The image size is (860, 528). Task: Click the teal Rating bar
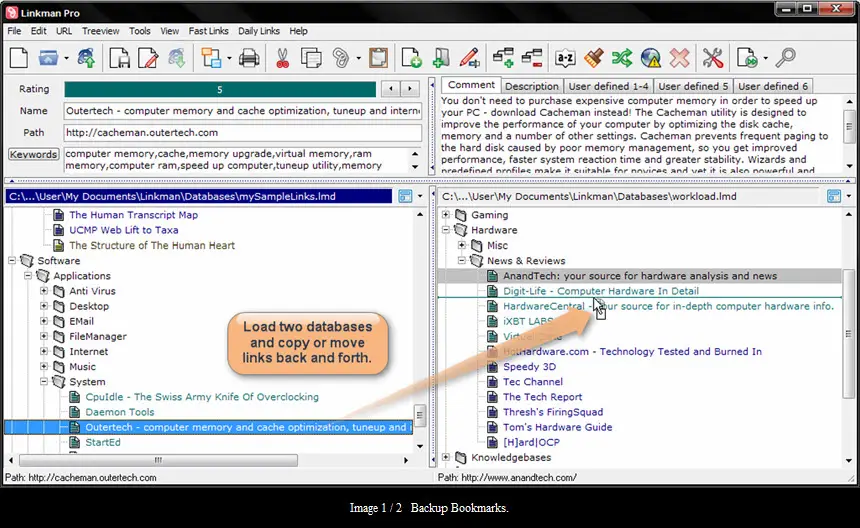220,89
